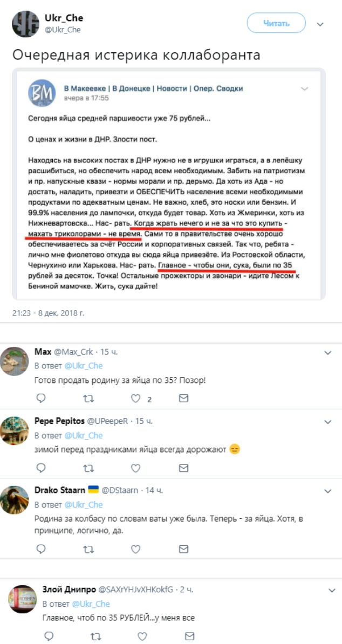Expand options menu on Pepe Pepitos' reply
This screenshot has height=644, width=342.
click(x=327, y=421)
